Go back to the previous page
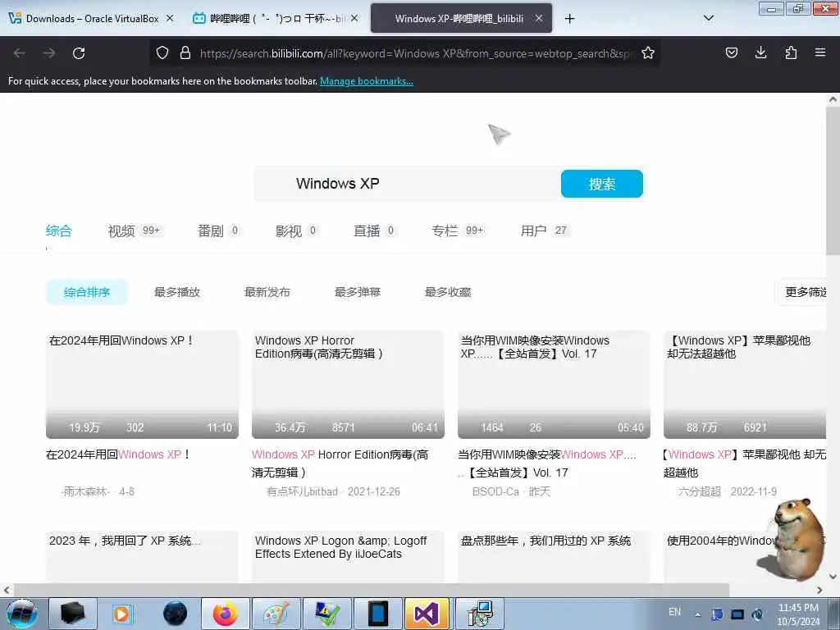 (20, 53)
